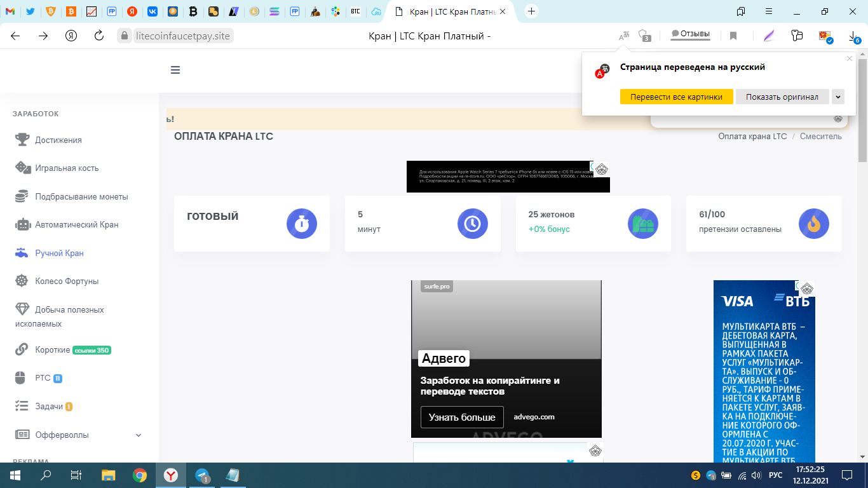This screenshot has width=868, height=488.
Task: Open browser downloads icon
Action: [853, 36]
